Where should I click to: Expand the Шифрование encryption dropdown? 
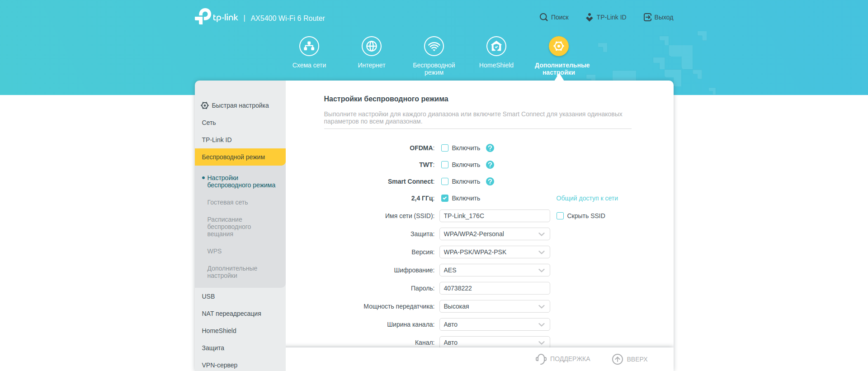[495, 270]
